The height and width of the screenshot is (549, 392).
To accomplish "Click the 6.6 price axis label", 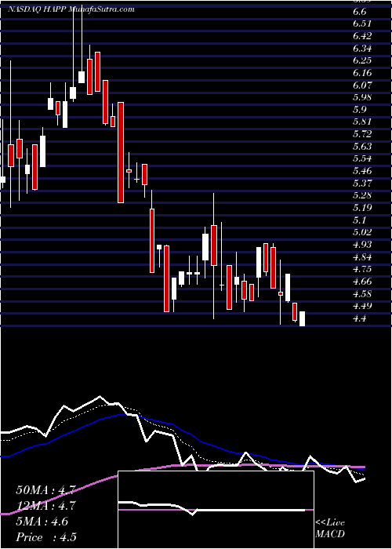I will tap(361, 12).
